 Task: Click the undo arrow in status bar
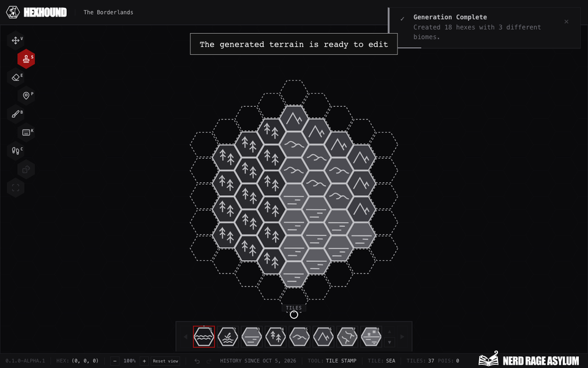[x=197, y=361]
